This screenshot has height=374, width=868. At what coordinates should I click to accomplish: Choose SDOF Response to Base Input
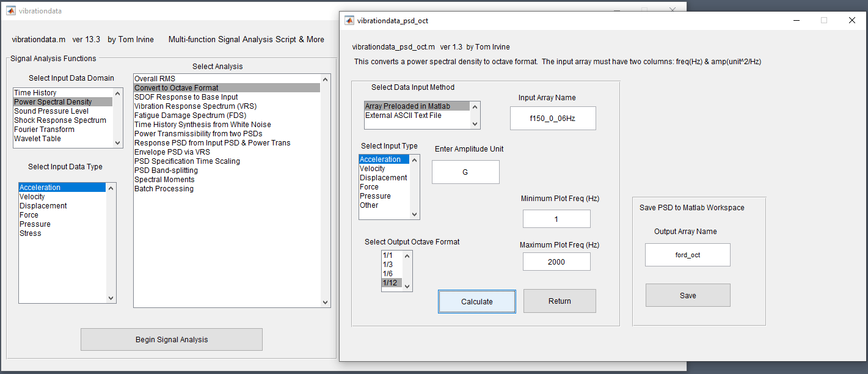(227, 97)
